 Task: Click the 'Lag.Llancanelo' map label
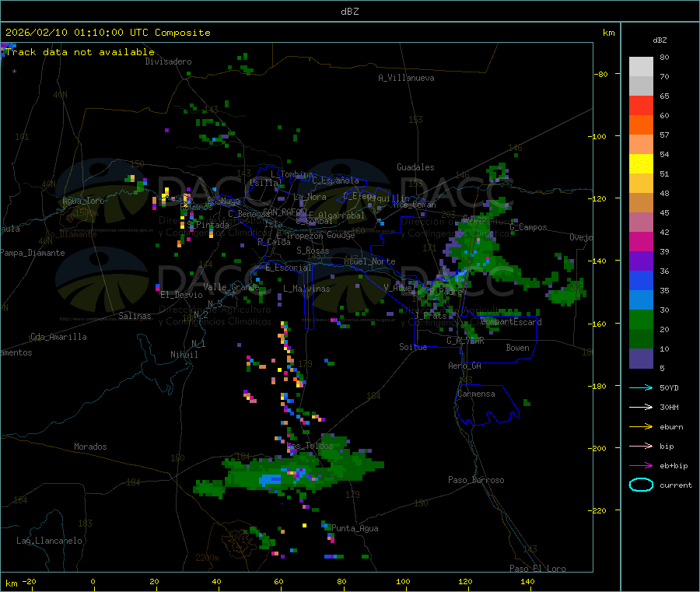pos(49,541)
